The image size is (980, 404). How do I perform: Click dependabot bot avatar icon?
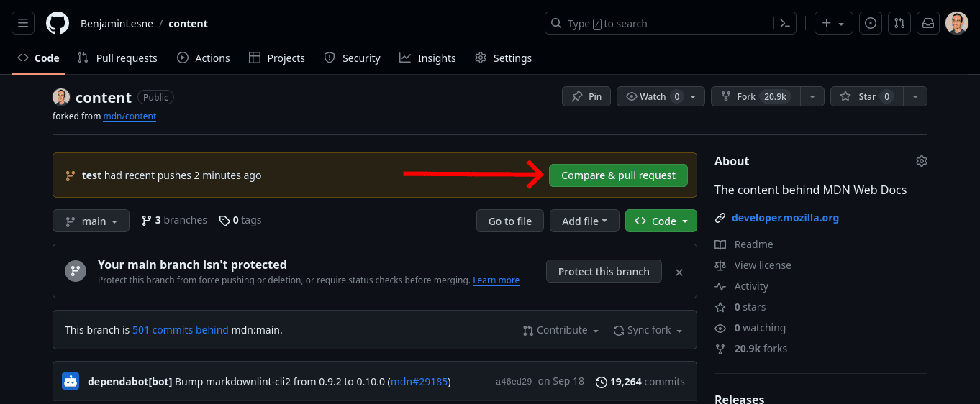point(71,382)
